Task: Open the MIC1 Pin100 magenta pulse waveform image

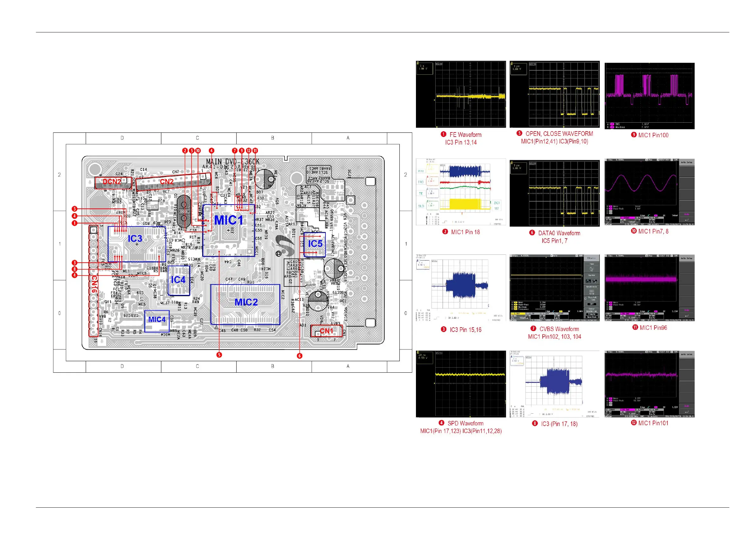Action: tap(649, 96)
